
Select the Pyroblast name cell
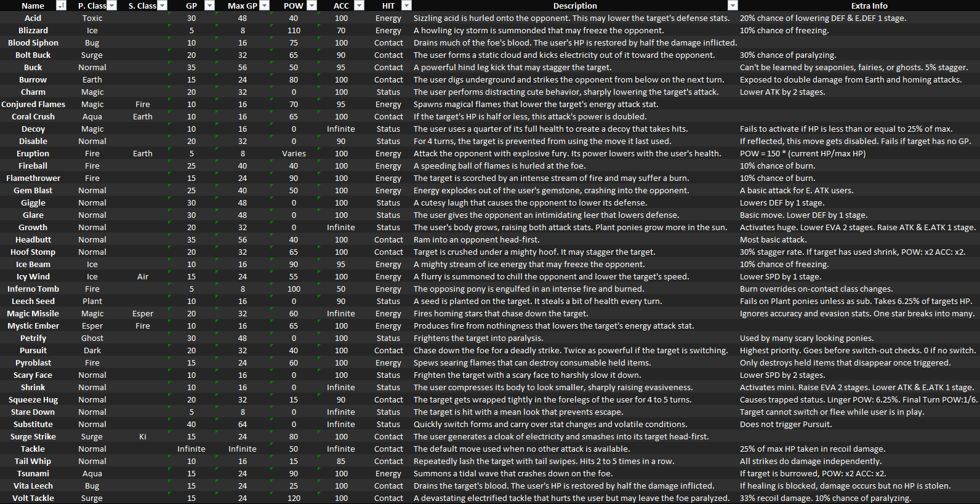click(33, 362)
